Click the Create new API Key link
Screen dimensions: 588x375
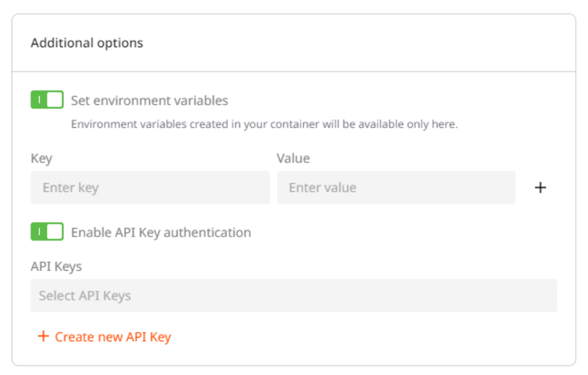click(112, 337)
